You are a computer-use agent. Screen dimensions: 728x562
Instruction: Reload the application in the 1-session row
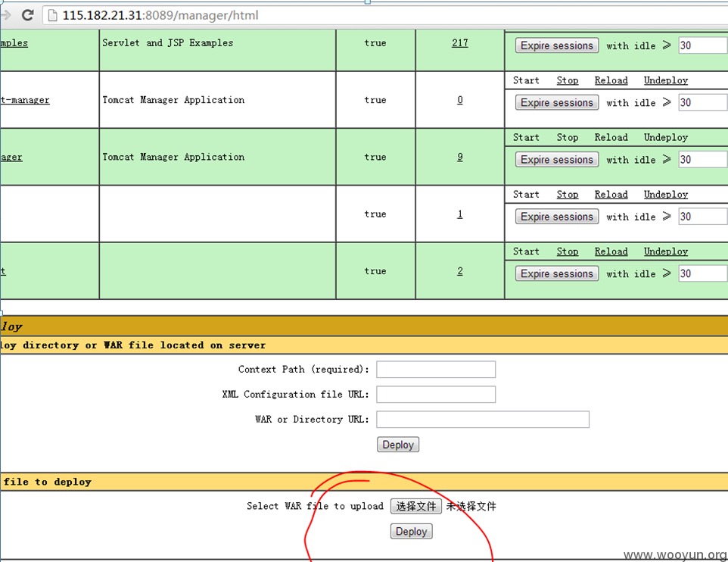[x=611, y=195]
